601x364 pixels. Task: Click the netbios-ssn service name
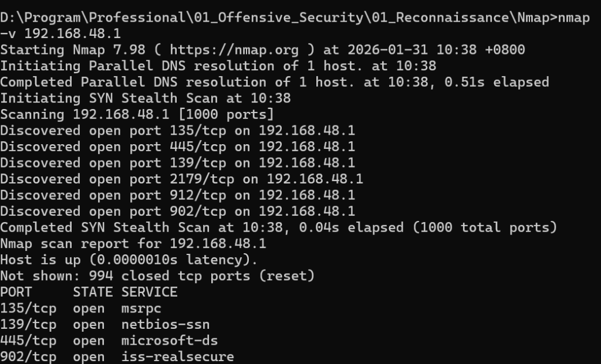[x=166, y=324]
